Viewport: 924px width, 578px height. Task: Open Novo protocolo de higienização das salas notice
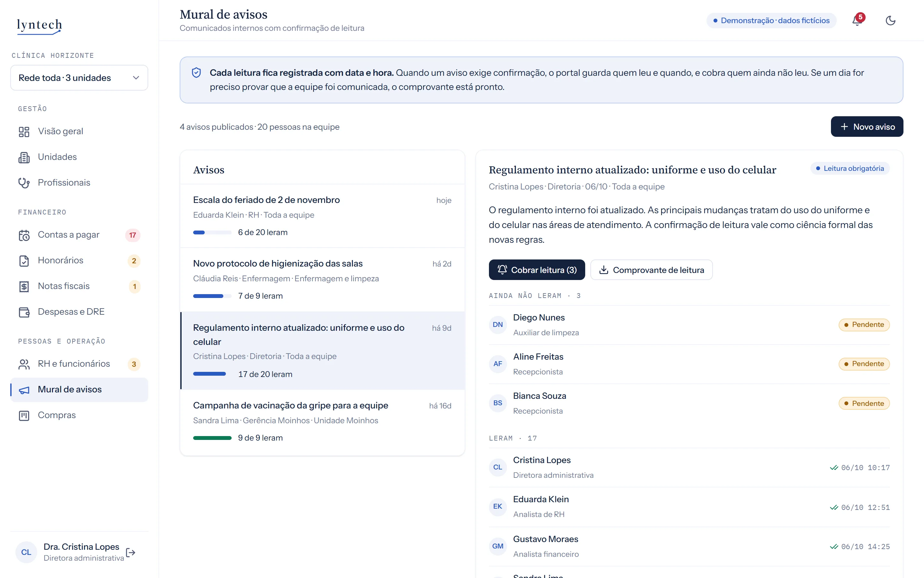pos(322,280)
